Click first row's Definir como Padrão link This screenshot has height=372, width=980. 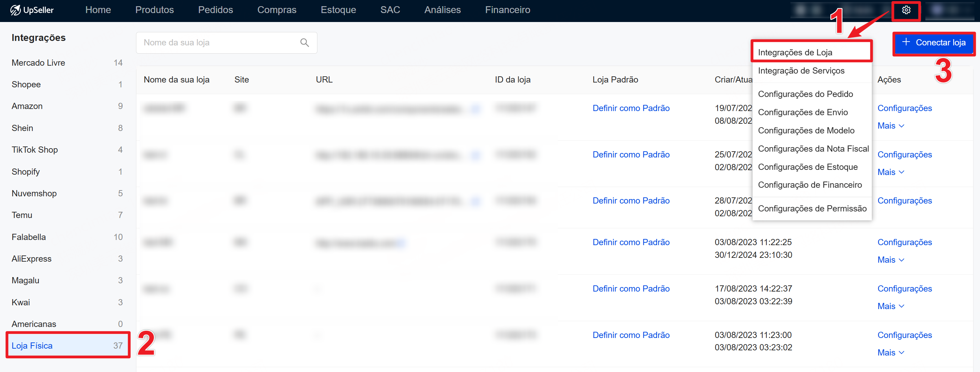(631, 108)
